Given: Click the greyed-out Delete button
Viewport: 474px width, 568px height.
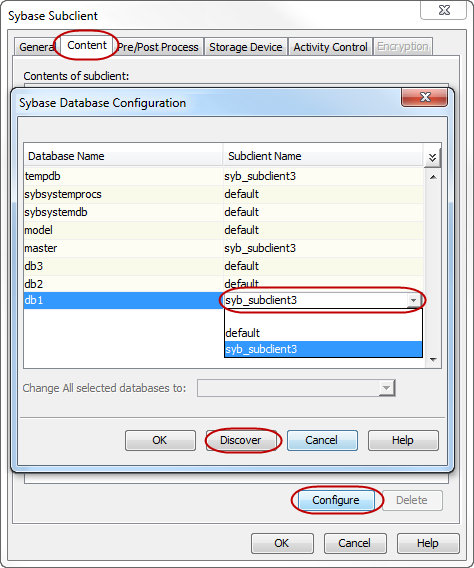Looking at the screenshot, I should pyautogui.click(x=412, y=500).
